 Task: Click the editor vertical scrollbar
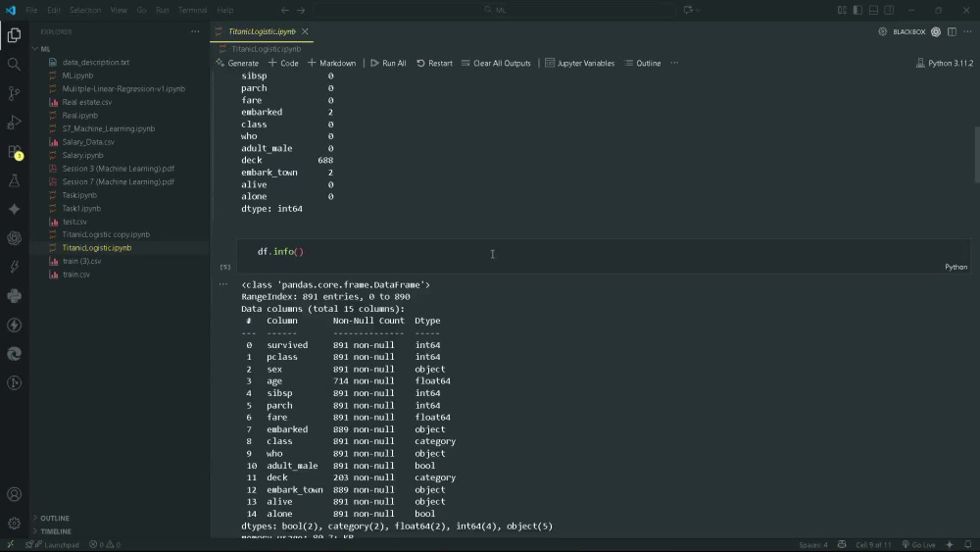tap(976, 154)
